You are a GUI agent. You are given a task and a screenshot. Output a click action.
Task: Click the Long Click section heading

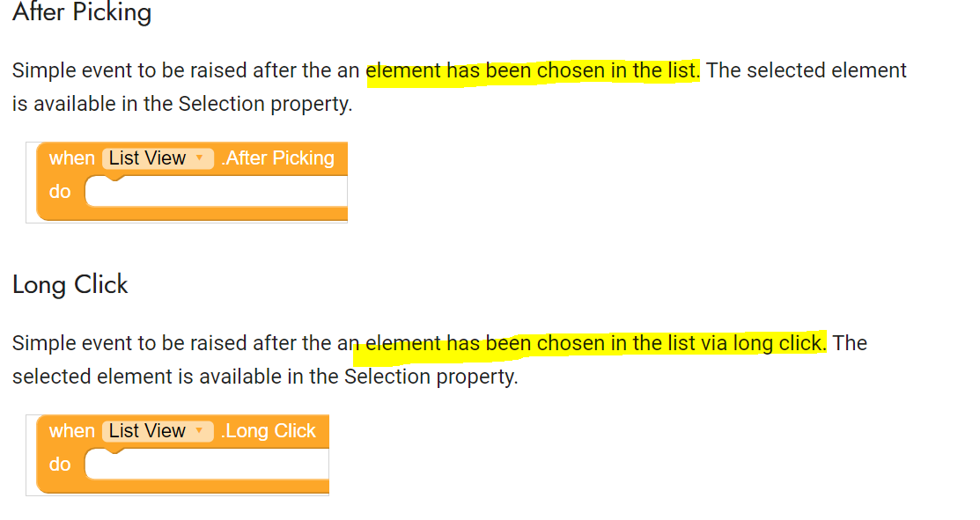pyautogui.click(x=70, y=285)
